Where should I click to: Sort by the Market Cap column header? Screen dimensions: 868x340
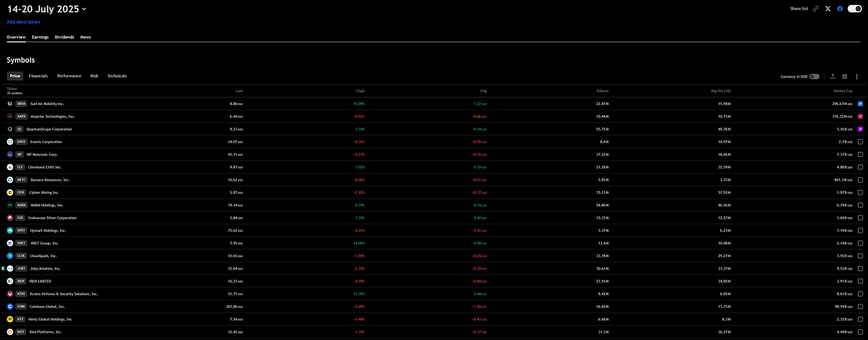click(843, 91)
